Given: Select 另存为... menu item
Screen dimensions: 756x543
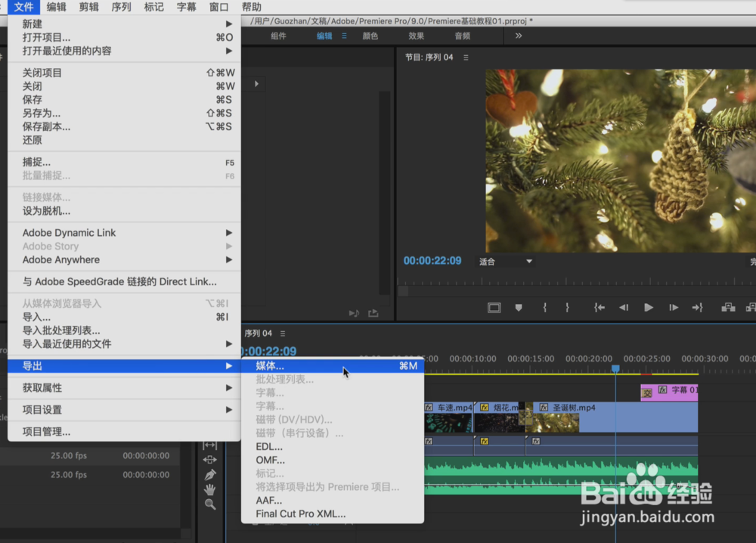Looking at the screenshot, I should point(124,113).
